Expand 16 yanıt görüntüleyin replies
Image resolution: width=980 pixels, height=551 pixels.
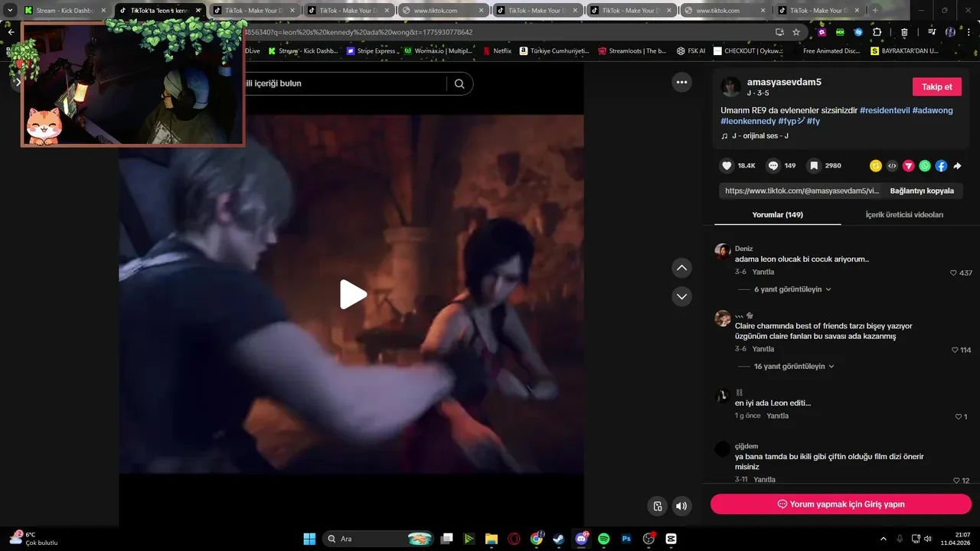pyautogui.click(x=789, y=367)
